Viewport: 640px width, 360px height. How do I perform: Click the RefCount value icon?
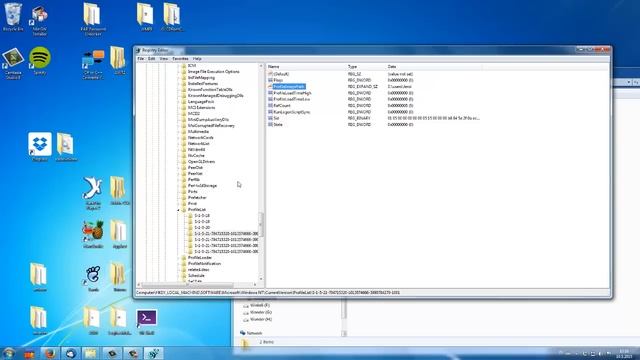tap(270, 106)
